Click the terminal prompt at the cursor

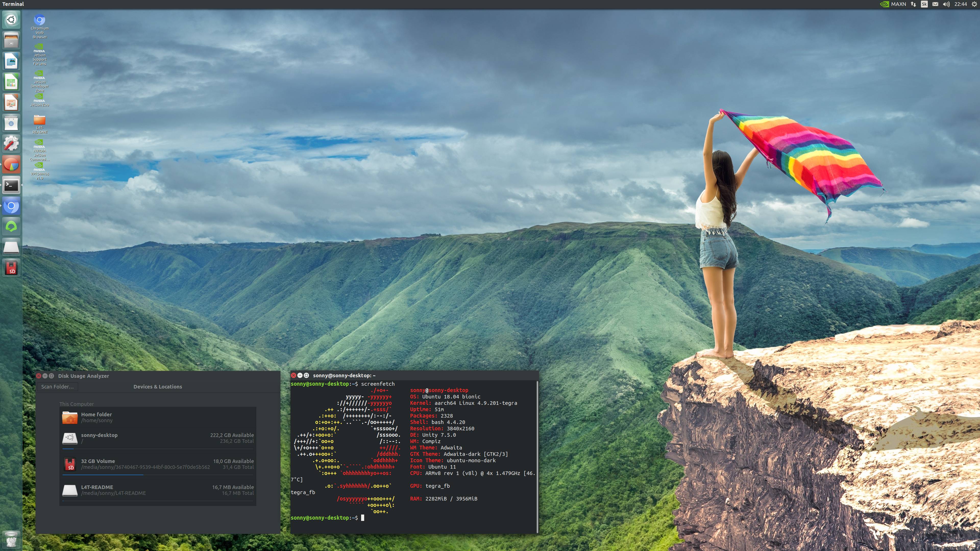pos(363,518)
